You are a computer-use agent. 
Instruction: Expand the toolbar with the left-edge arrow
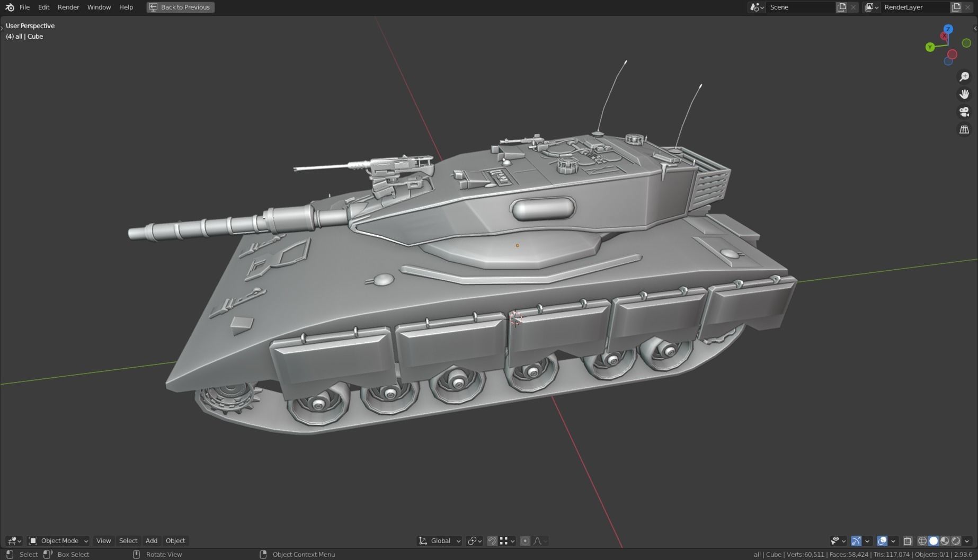2,28
